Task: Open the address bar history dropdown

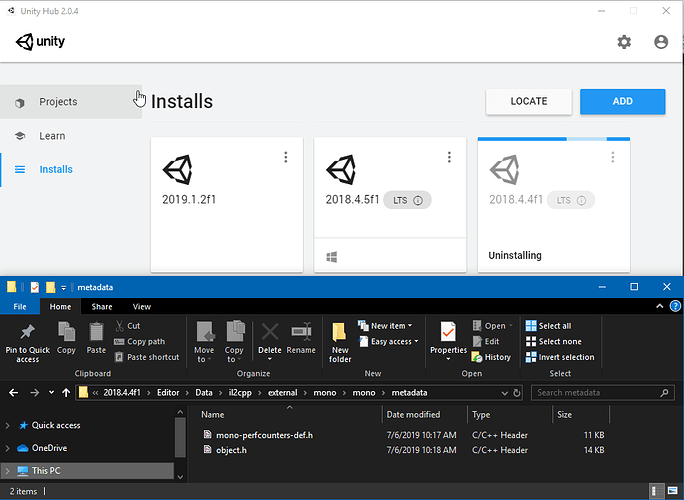Action: [x=505, y=393]
